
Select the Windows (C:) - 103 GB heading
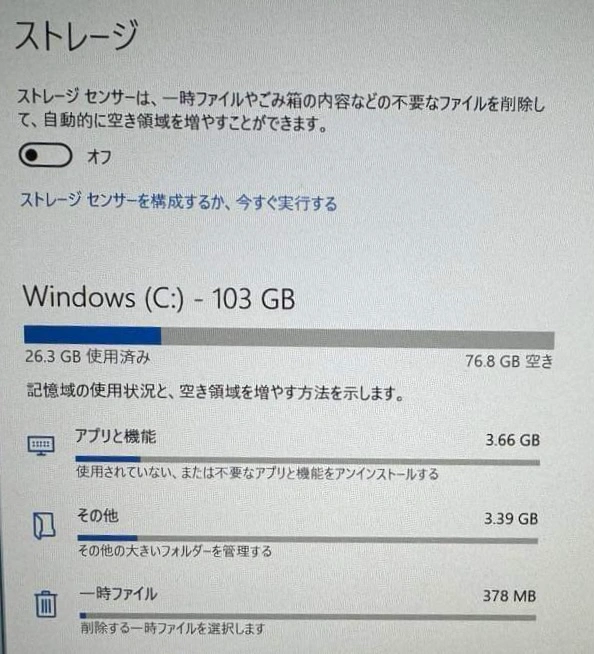[159, 298]
